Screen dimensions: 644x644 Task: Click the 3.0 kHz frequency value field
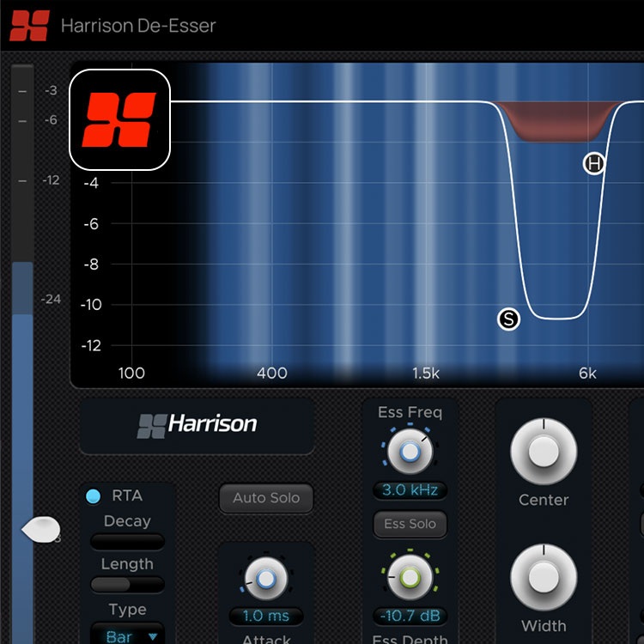[x=410, y=491]
